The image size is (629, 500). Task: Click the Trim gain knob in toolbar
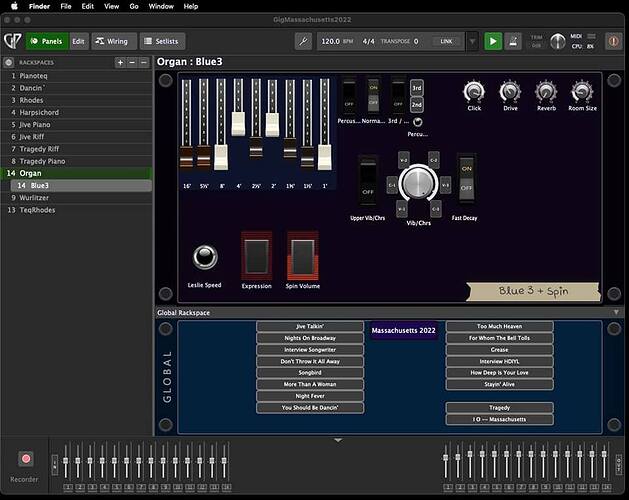[558, 41]
